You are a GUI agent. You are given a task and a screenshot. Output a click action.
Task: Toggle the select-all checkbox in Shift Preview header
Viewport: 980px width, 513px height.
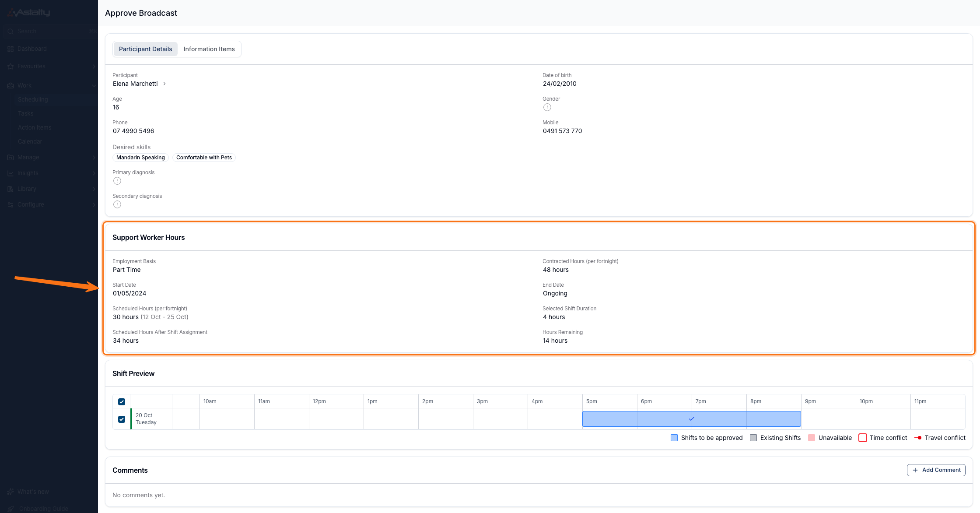coord(122,401)
